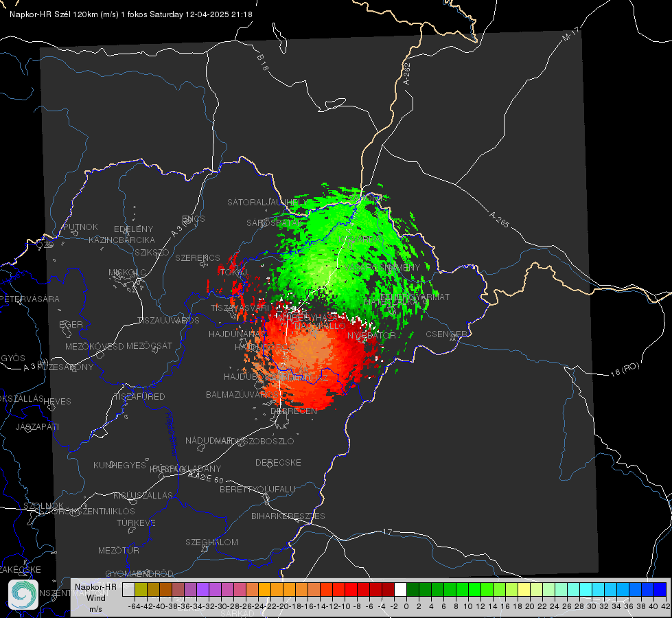Click the HEVES town label
Viewport: 672px width, 618px height.
click(x=57, y=402)
